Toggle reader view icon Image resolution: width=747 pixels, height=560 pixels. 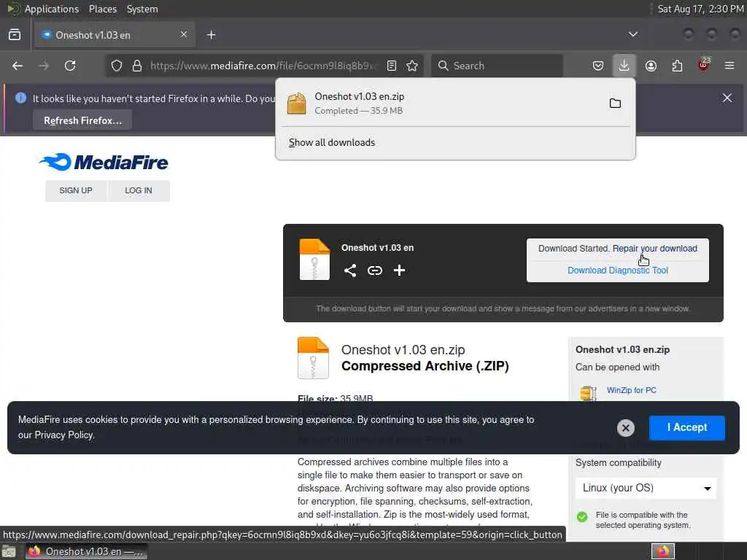coord(392,66)
